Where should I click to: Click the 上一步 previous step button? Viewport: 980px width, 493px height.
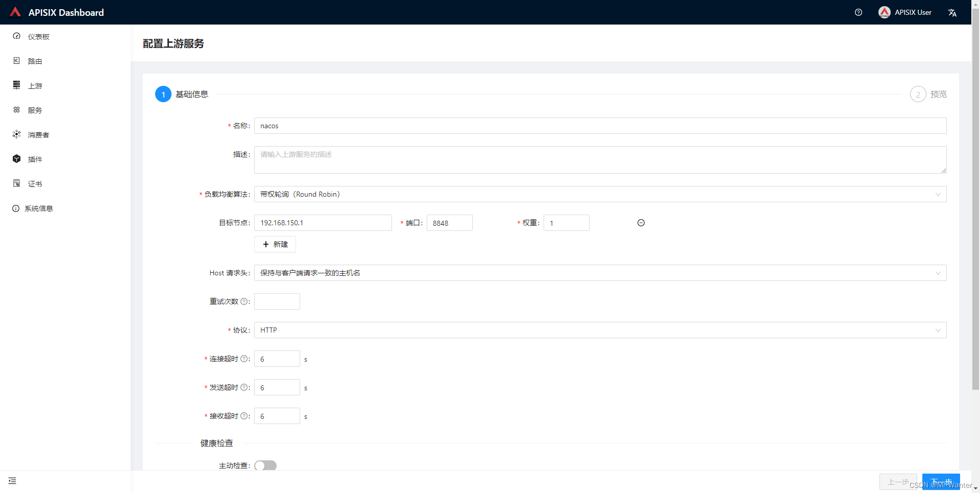[898, 482]
